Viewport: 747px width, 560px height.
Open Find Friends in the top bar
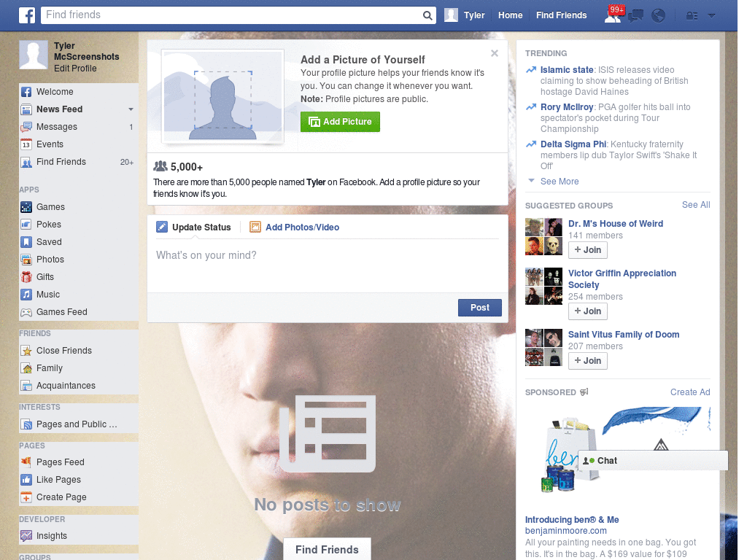click(x=561, y=15)
